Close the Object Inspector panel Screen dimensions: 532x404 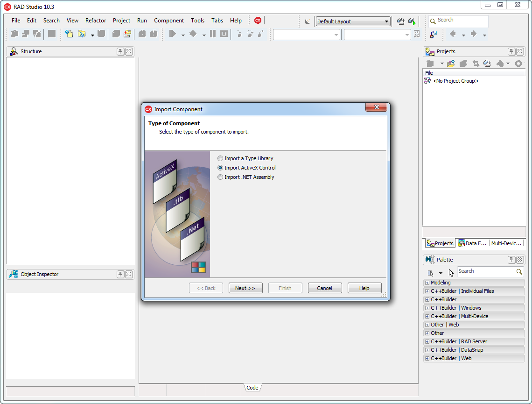129,274
